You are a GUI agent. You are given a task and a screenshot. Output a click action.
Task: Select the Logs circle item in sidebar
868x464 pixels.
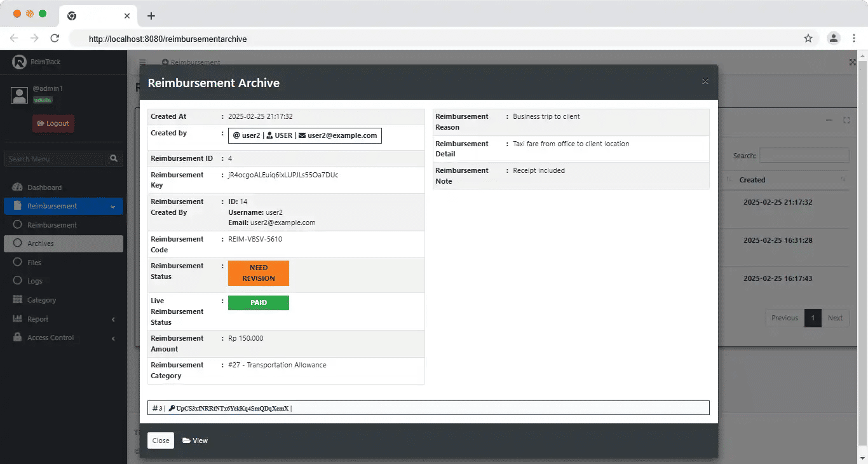pos(18,281)
